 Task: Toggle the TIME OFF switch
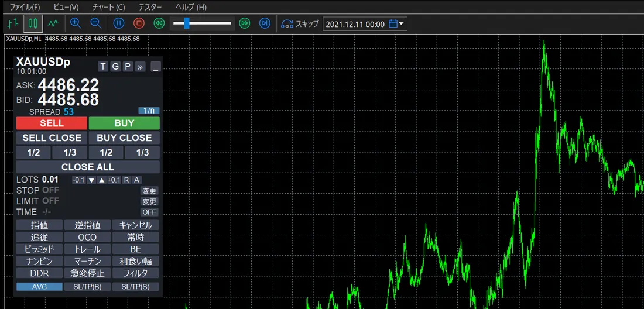pyautogui.click(x=149, y=212)
